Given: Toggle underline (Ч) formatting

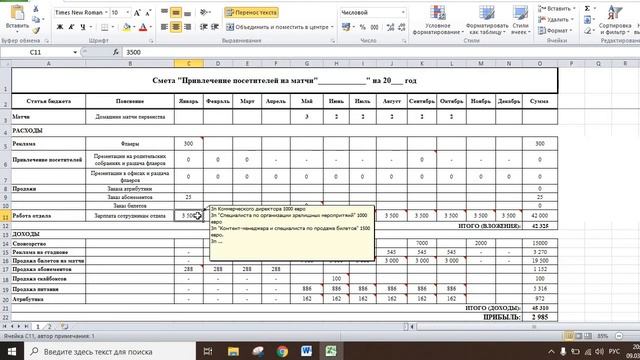Looking at the screenshot, I should pyautogui.click(x=83, y=27).
